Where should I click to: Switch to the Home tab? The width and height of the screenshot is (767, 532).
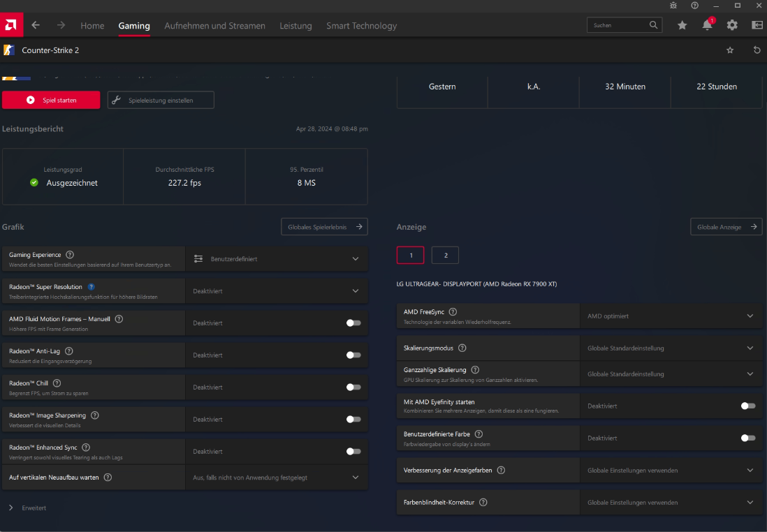[x=92, y=25]
